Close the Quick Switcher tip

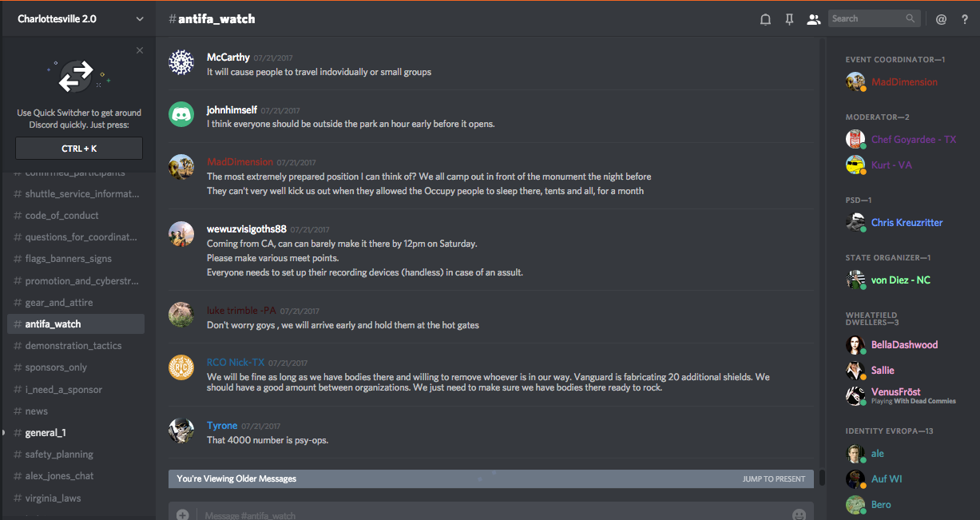(x=140, y=50)
